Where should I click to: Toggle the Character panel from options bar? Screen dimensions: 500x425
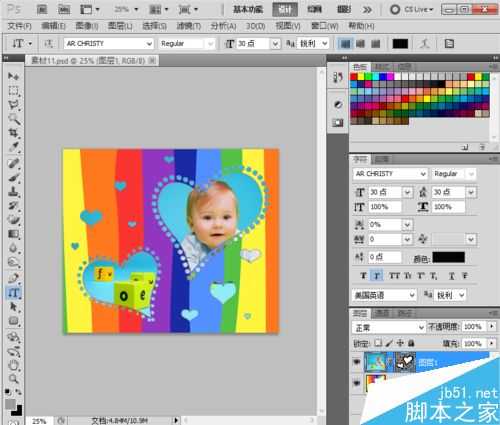449,43
